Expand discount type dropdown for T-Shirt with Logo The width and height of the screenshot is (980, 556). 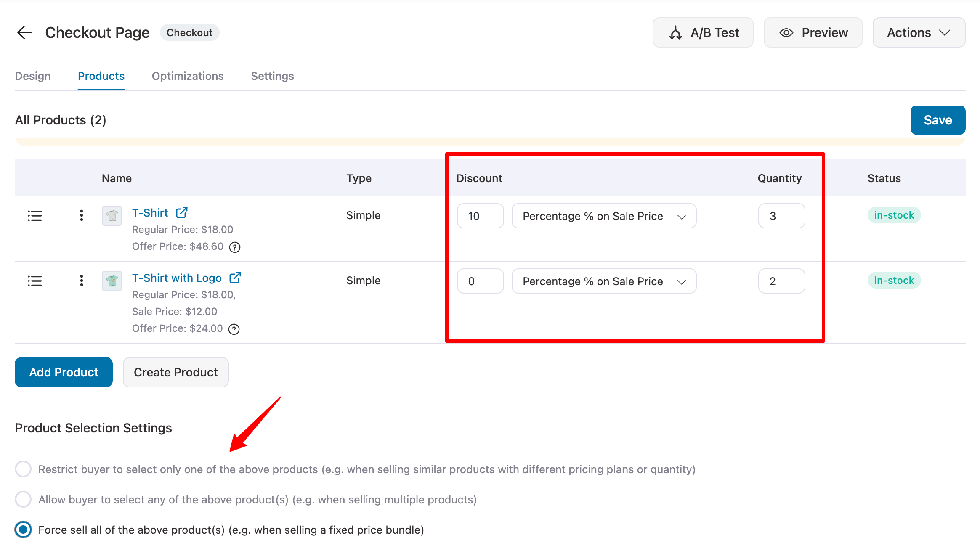coord(604,281)
